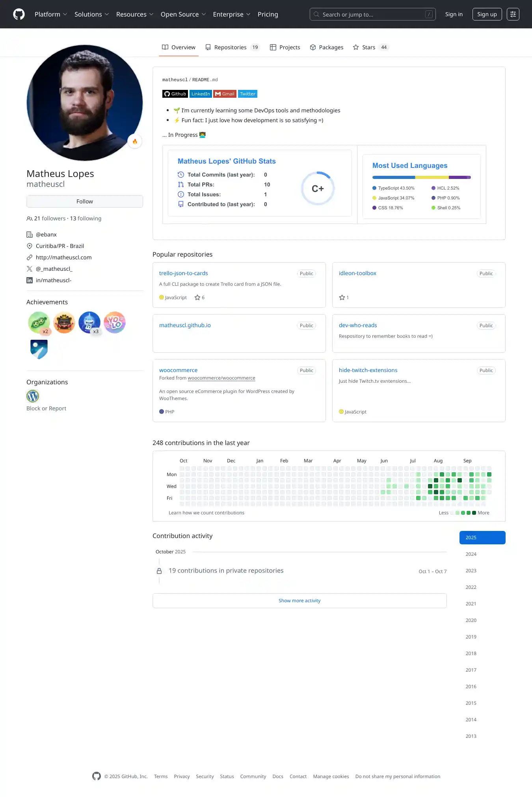The image size is (532, 797).
Task: Switch to the Repositories tab
Action: (x=232, y=47)
